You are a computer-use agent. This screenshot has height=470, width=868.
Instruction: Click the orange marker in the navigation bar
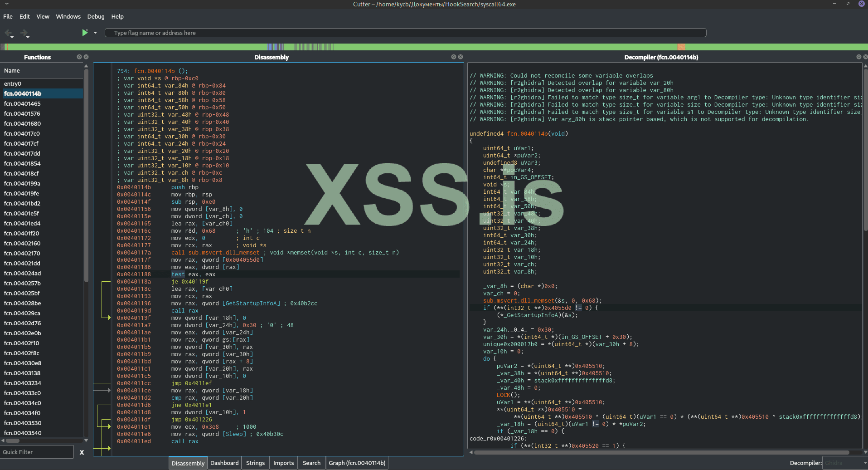681,47
